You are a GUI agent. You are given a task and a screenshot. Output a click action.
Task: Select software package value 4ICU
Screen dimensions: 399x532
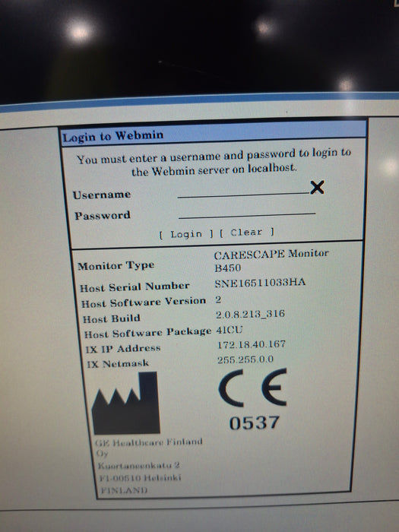point(230,329)
